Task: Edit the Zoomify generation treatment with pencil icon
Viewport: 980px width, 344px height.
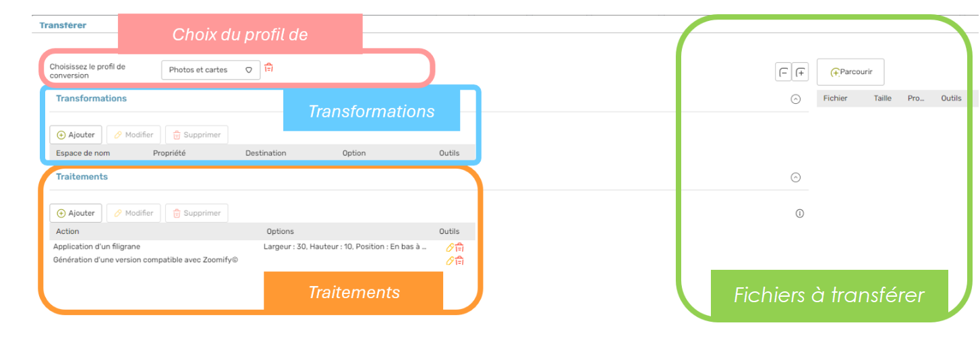Action: pos(450,261)
